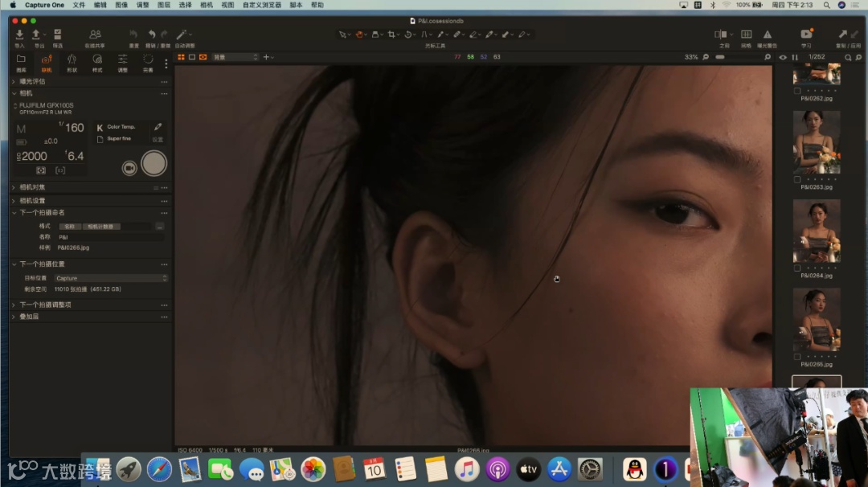
Task: Click the Undo arrow icon
Action: click(x=151, y=35)
